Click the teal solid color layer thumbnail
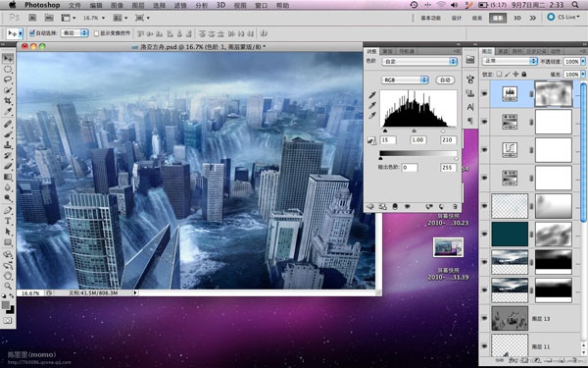 tap(510, 234)
